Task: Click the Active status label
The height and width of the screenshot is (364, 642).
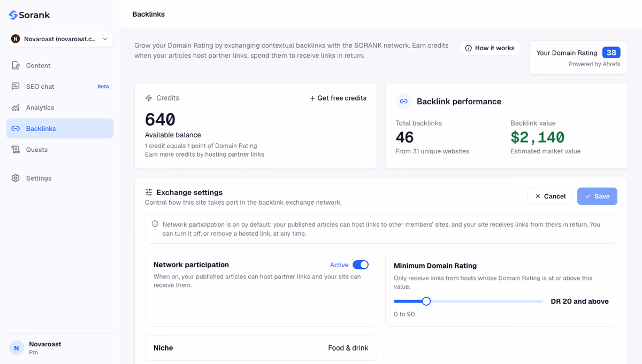Action: tap(339, 265)
